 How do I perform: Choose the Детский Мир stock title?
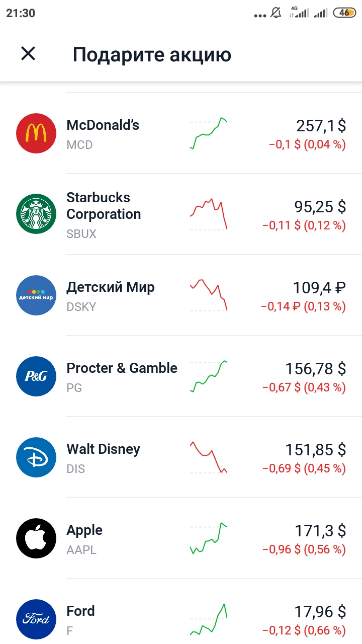coord(111,287)
